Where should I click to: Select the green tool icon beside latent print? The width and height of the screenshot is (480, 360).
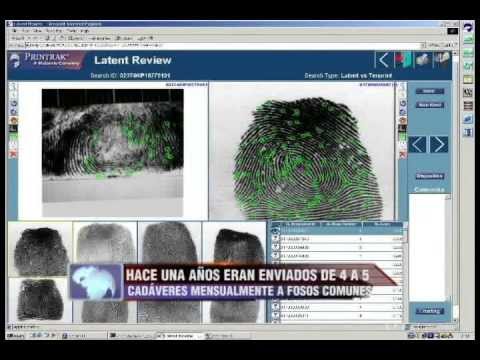[13, 137]
